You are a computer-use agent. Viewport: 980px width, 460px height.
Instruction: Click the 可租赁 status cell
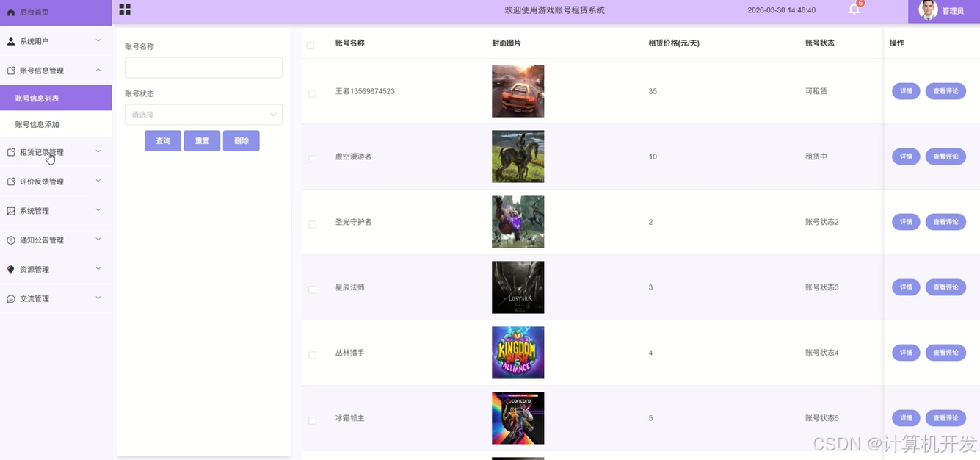tap(816, 91)
